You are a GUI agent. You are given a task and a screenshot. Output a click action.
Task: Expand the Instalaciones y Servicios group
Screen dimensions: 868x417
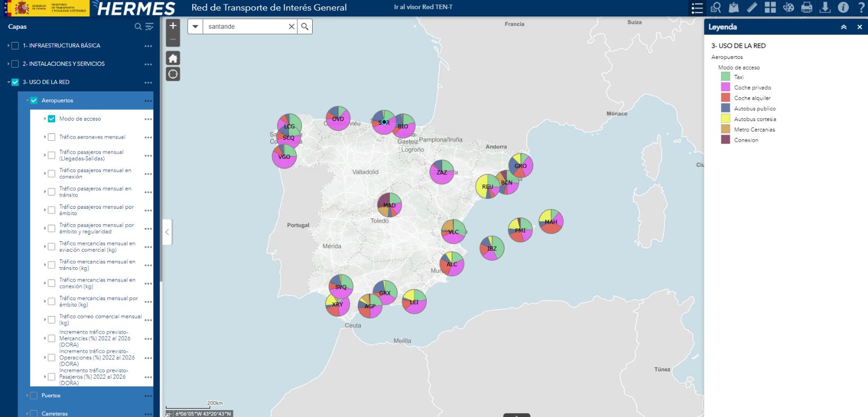[8, 64]
